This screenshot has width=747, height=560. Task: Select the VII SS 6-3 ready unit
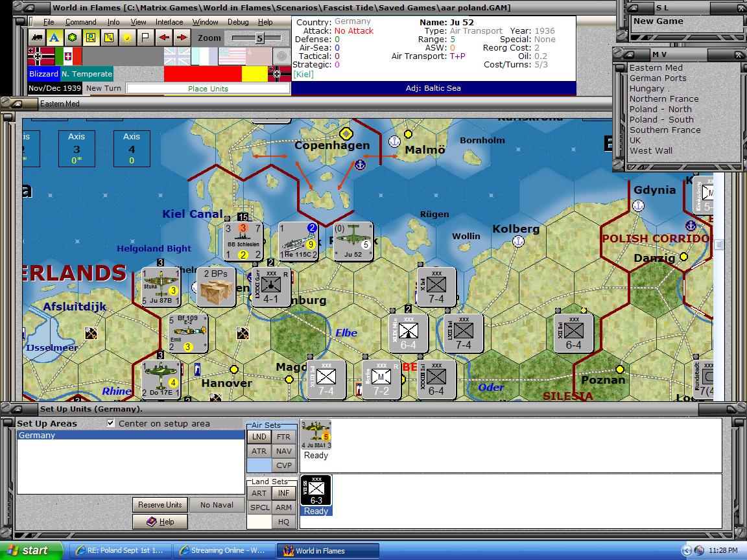tap(316, 491)
